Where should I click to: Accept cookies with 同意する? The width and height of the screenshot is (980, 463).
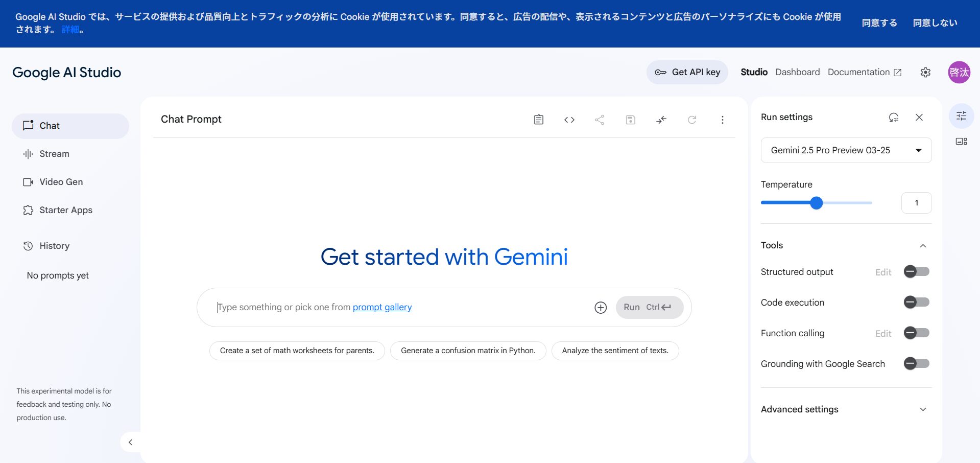pos(879,23)
